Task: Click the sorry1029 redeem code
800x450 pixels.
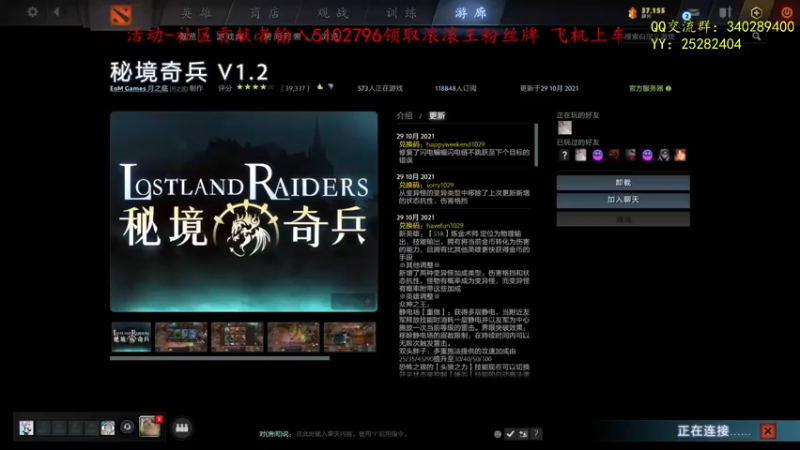Action: tap(440, 185)
